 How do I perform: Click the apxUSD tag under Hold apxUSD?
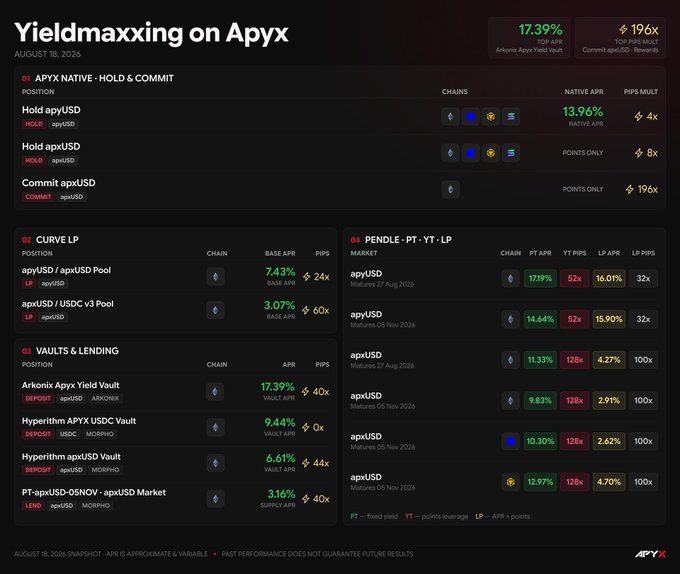coord(63,160)
